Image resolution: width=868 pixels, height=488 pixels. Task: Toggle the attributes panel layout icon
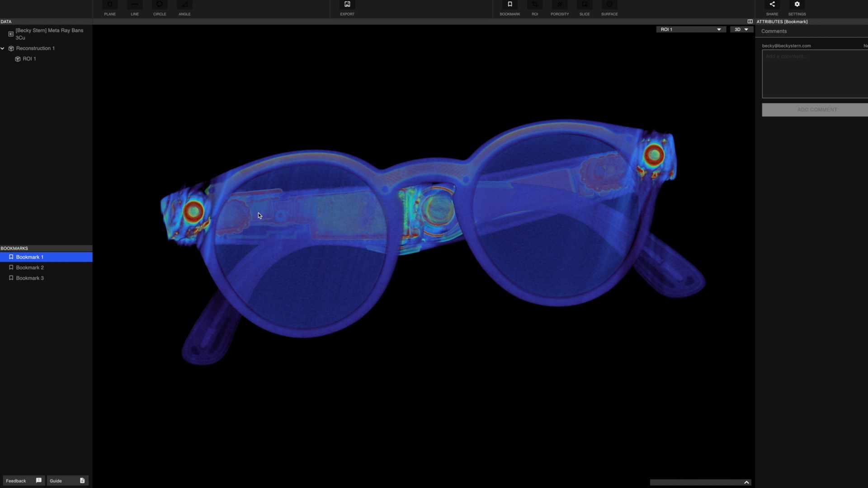click(x=750, y=21)
